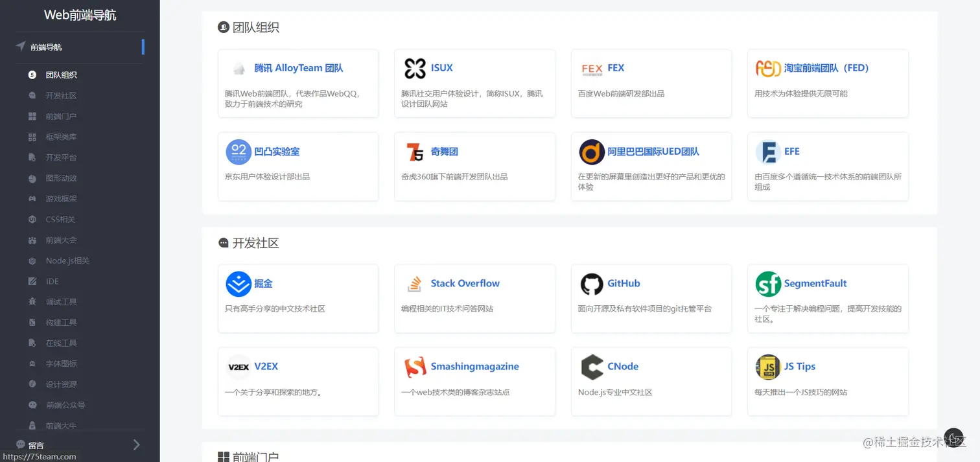Open the 凹凸实验室 title link
Image resolution: width=980 pixels, height=462 pixels.
[x=277, y=152]
